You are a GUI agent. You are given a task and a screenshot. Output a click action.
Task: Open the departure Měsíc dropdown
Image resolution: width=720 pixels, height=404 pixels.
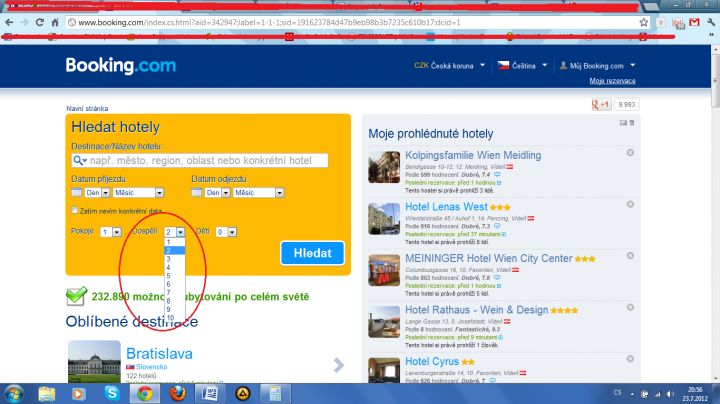(x=259, y=193)
